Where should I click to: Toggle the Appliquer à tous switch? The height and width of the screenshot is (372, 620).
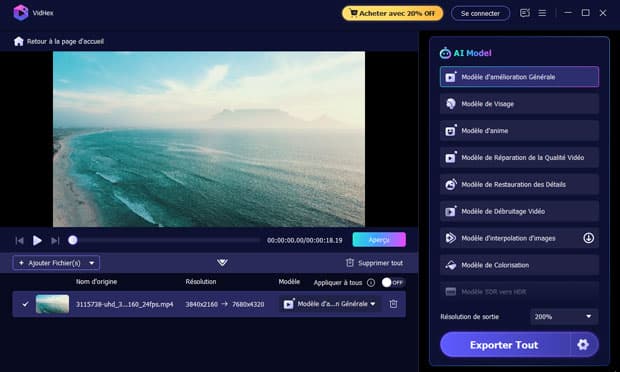(x=392, y=282)
